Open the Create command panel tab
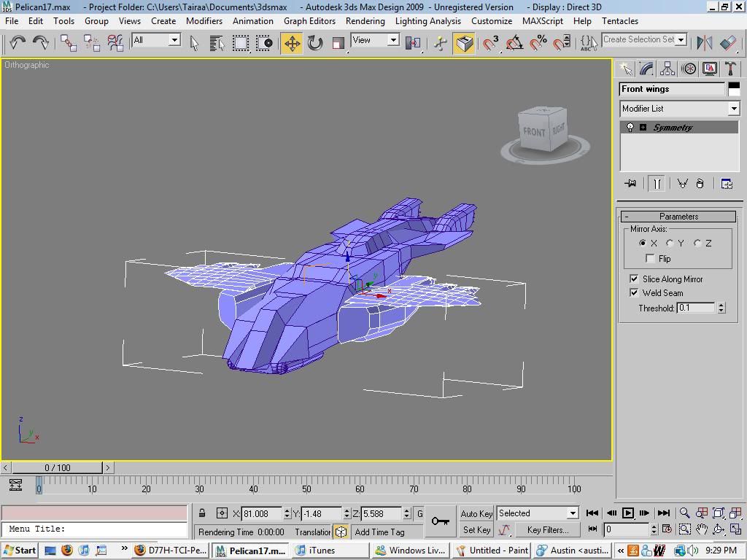This screenshot has height=560, width=747. 625,69
